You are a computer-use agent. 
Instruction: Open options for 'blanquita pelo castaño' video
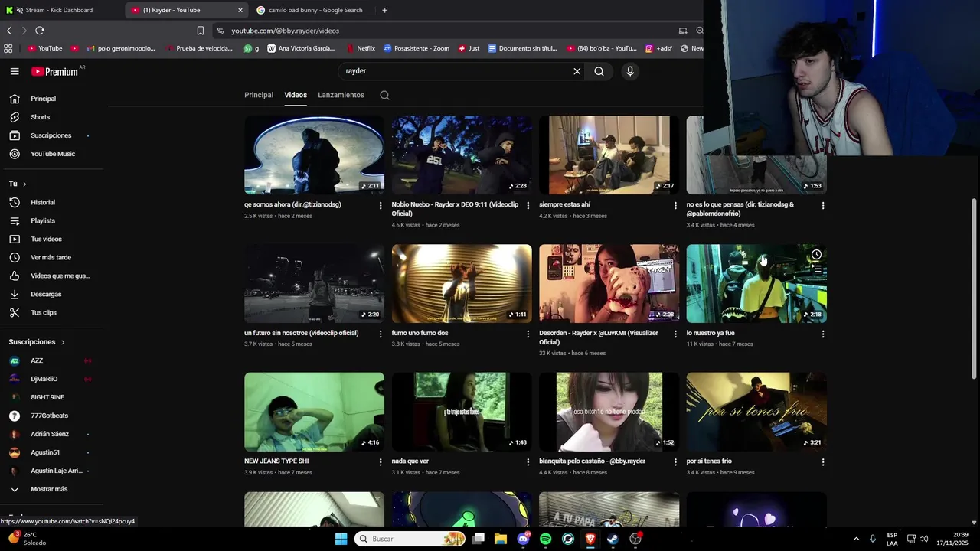[675, 462]
